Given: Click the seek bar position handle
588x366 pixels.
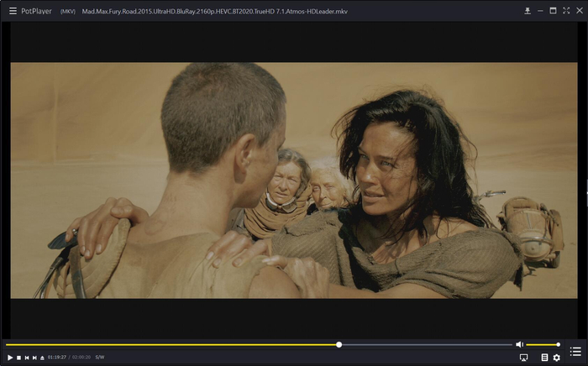Looking at the screenshot, I should tap(339, 345).
